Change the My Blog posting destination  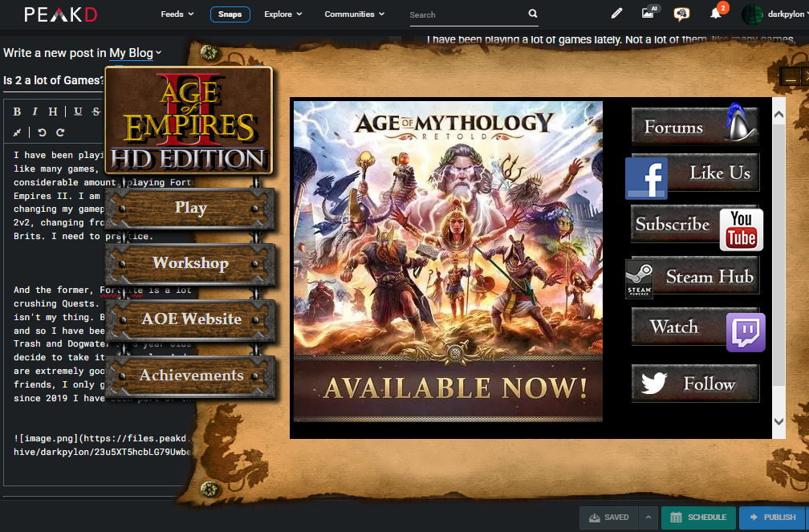point(135,53)
